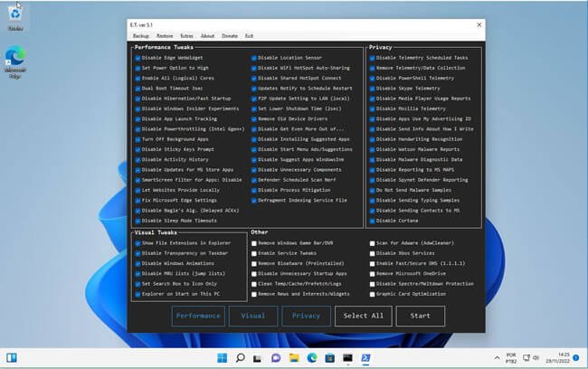Show hidden system tray icons
588x369 pixels.
[x=497, y=358]
